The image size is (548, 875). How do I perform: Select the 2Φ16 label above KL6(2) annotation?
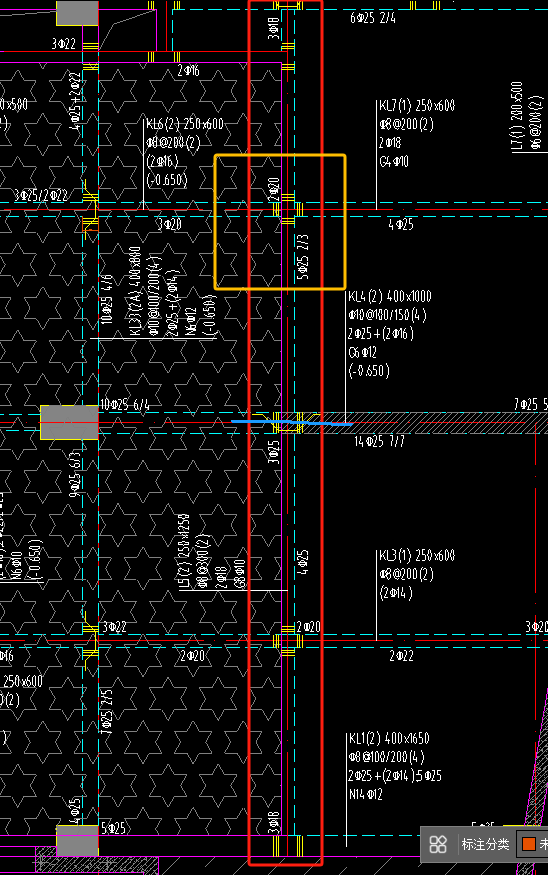click(x=189, y=70)
